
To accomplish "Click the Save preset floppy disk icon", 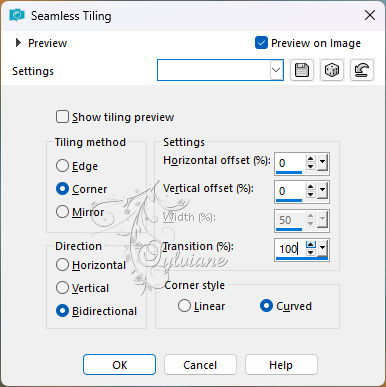I will 302,70.
